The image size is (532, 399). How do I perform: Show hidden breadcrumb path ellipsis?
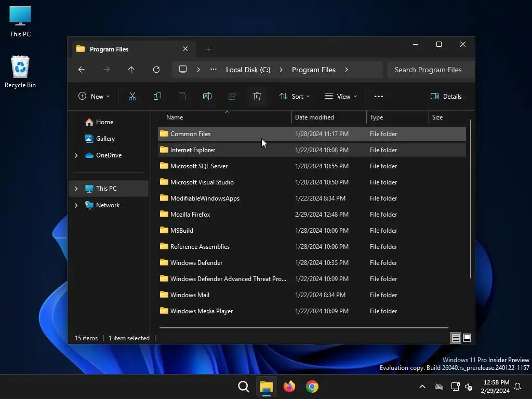(214, 69)
